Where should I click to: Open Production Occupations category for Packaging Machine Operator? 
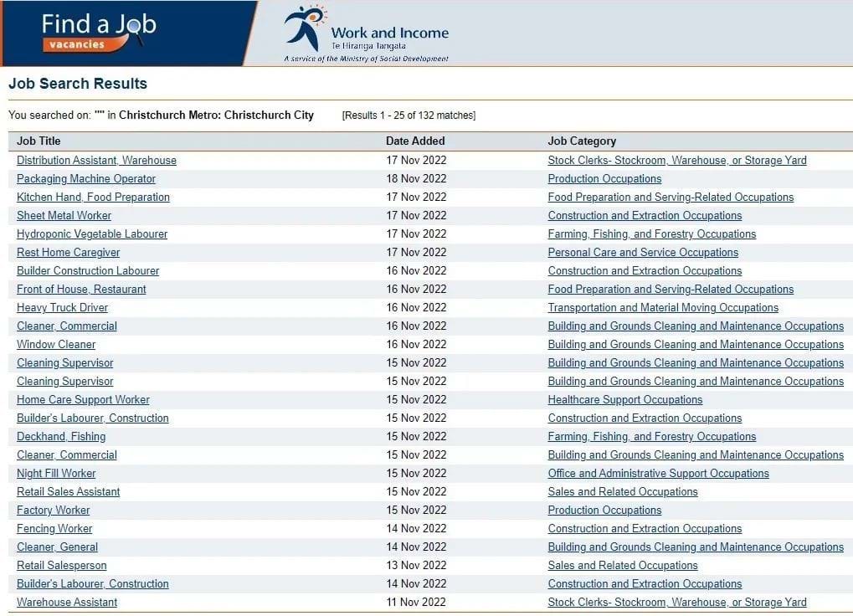pos(604,179)
